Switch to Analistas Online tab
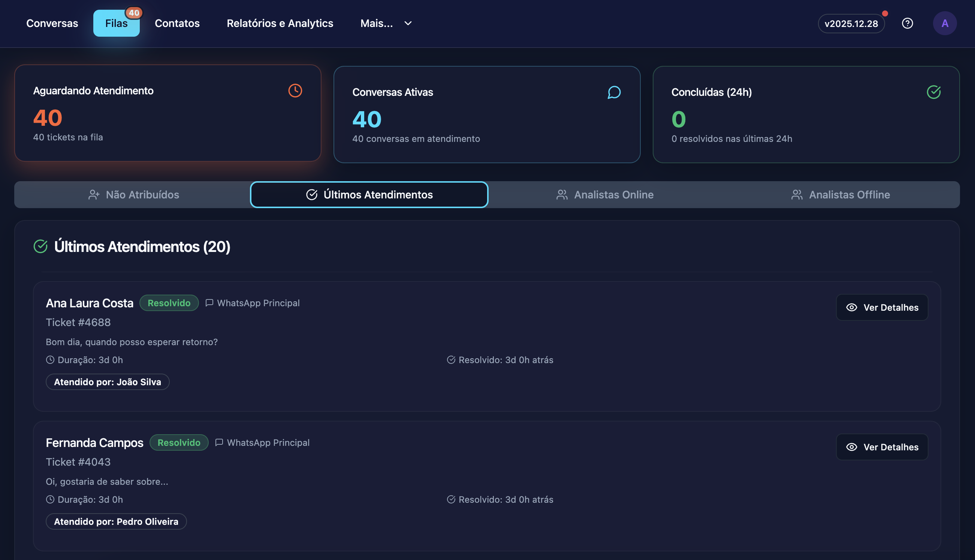 point(605,195)
